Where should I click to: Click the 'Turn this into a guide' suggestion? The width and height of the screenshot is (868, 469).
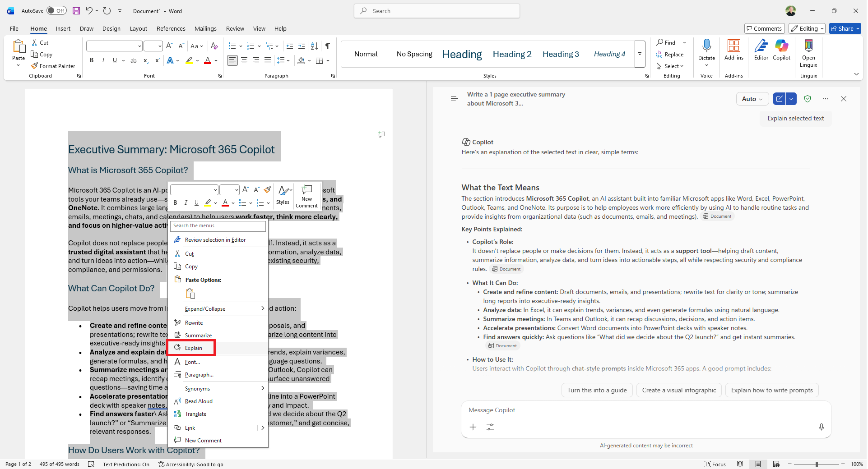597,391
